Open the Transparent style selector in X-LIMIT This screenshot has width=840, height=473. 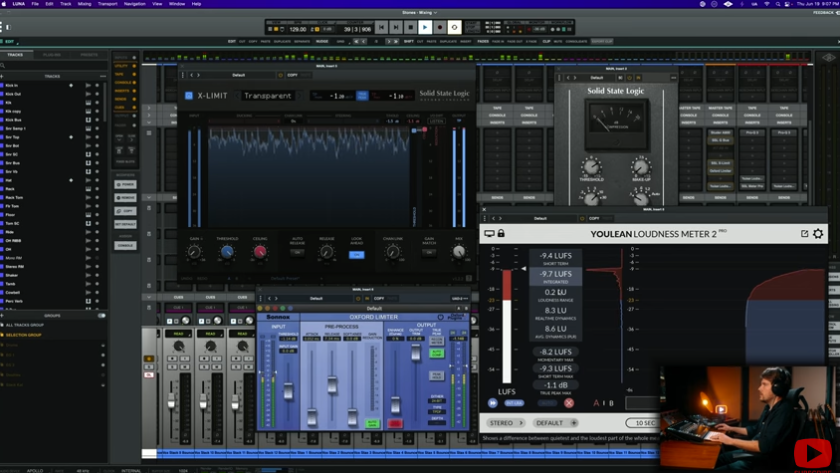click(268, 95)
